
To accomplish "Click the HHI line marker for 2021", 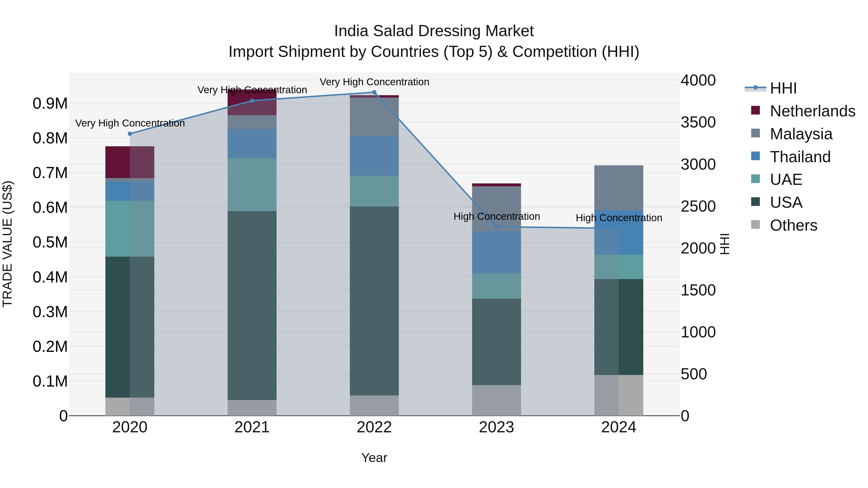I will coord(252,101).
